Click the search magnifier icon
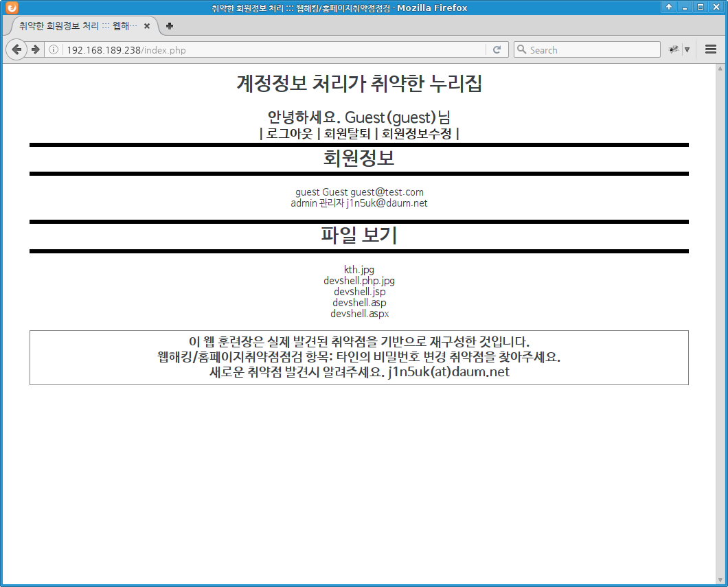The width and height of the screenshot is (728, 587). tap(521, 49)
